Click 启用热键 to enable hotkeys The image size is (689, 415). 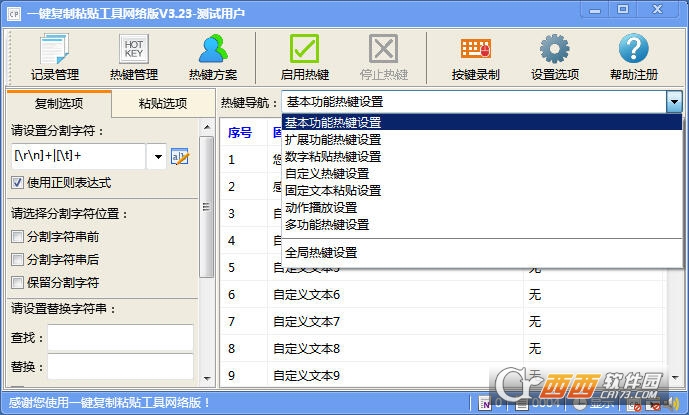pyautogui.click(x=305, y=57)
